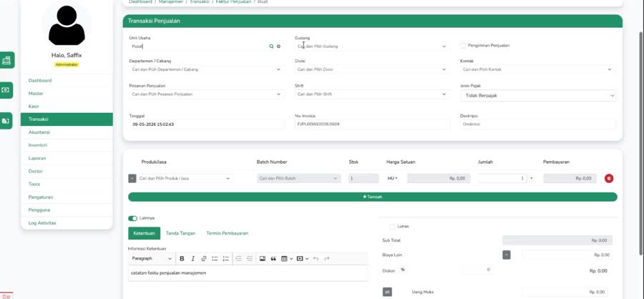Toggle italic formatting in Ketentuan editor
644x299 pixels.
[x=192, y=259]
